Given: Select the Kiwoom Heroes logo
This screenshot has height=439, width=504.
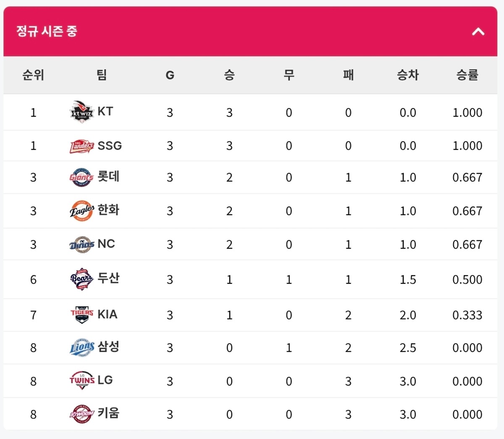Looking at the screenshot, I should (81, 414).
